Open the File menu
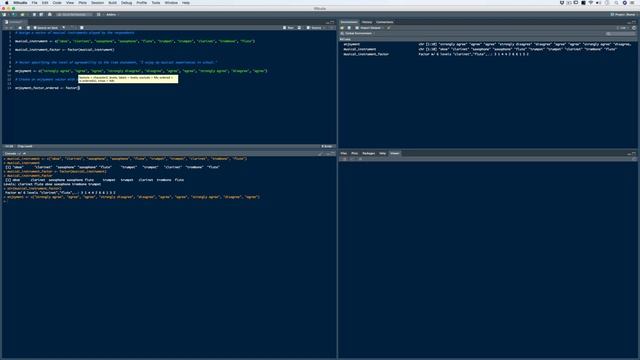This screenshot has height=360, width=640. 34,2
